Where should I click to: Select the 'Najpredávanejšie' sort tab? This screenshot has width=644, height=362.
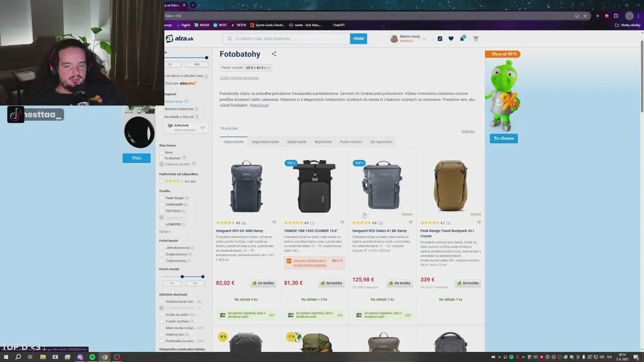point(265,142)
